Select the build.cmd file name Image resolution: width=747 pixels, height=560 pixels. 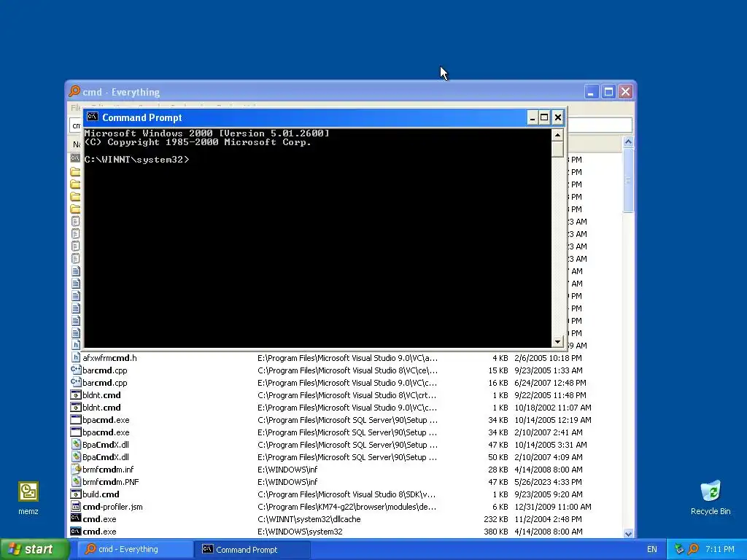pyautogui.click(x=101, y=494)
